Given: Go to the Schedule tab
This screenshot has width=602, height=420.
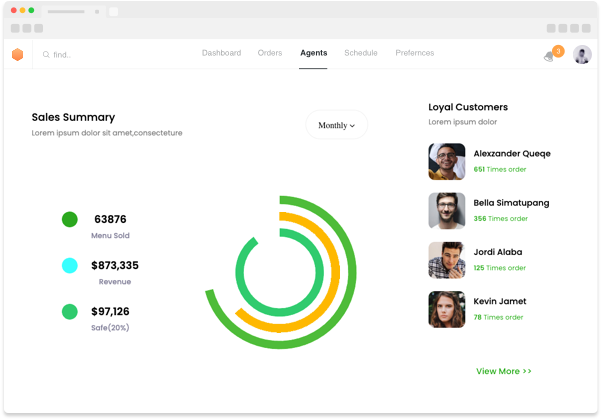Looking at the screenshot, I should coord(361,53).
